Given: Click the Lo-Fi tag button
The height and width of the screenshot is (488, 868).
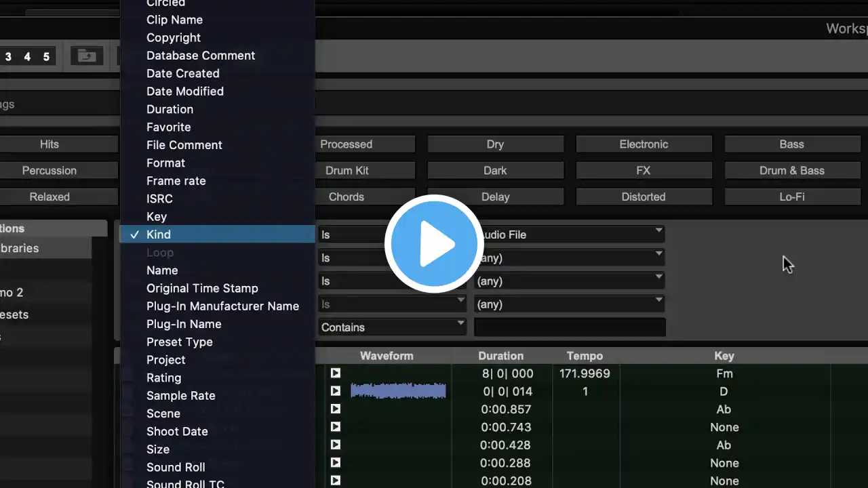Looking at the screenshot, I should (x=792, y=197).
